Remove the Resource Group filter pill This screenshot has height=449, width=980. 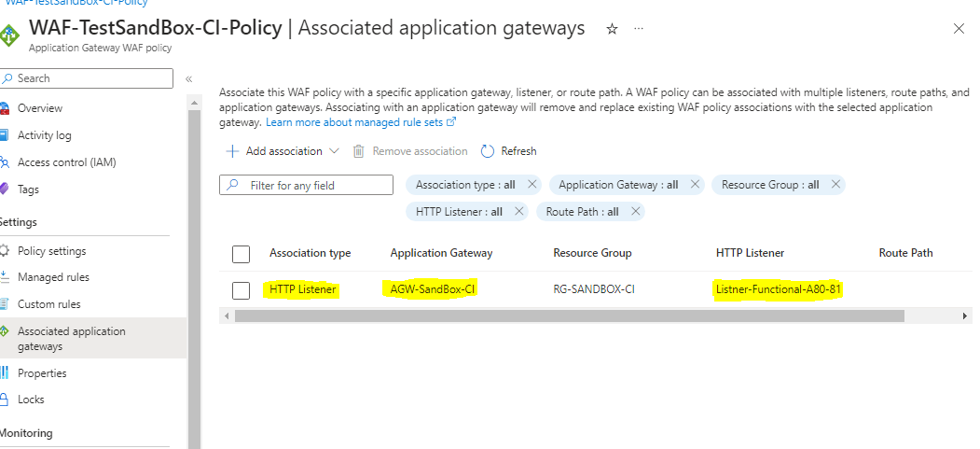pos(835,185)
